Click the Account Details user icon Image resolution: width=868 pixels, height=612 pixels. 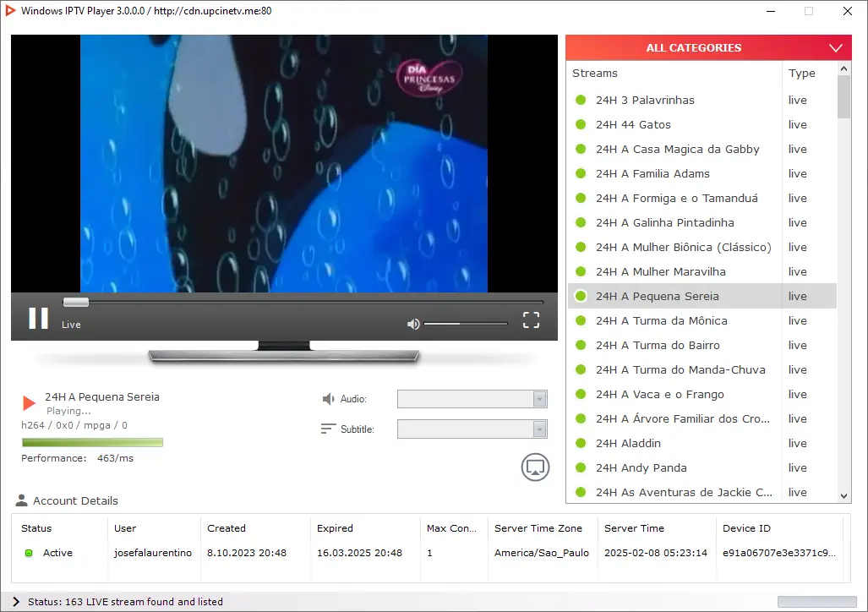22,500
